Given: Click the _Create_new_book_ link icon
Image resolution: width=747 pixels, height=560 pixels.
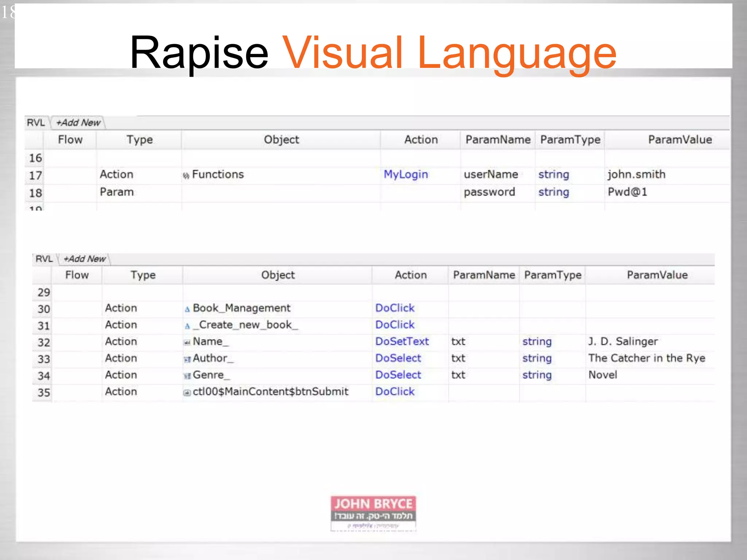Looking at the screenshot, I should [187, 326].
